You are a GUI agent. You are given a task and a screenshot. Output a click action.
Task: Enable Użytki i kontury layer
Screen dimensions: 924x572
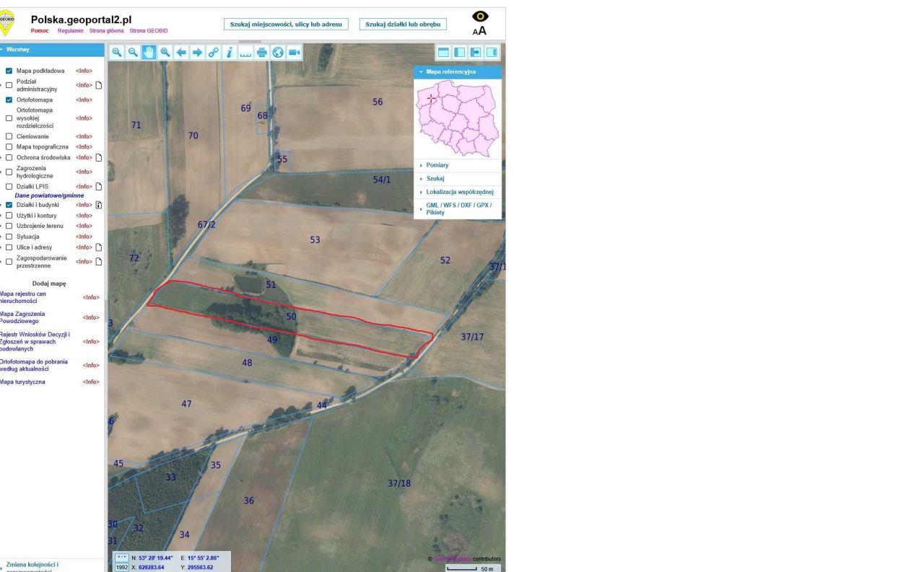pos(9,216)
